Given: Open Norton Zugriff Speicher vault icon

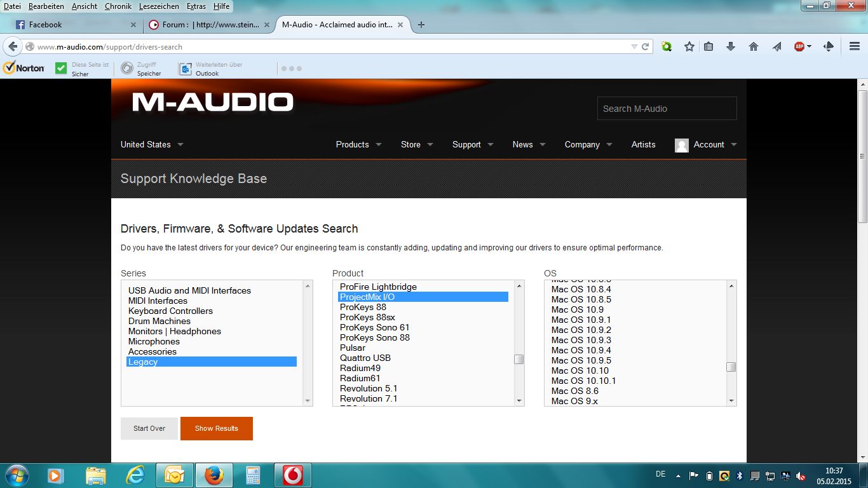Looking at the screenshot, I should click(x=127, y=69).
